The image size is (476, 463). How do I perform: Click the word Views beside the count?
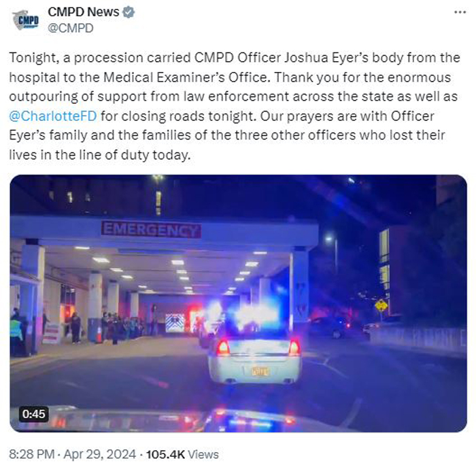point(203,454)
